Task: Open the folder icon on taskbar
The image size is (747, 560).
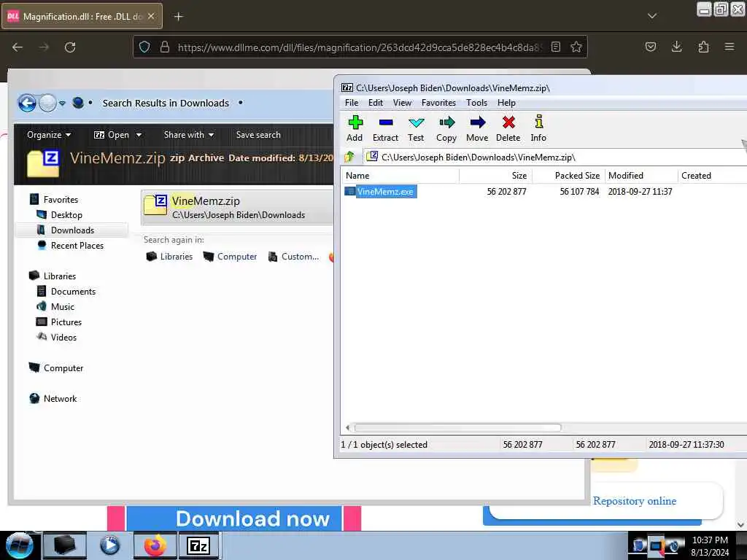Action: [x=65, y=545]
